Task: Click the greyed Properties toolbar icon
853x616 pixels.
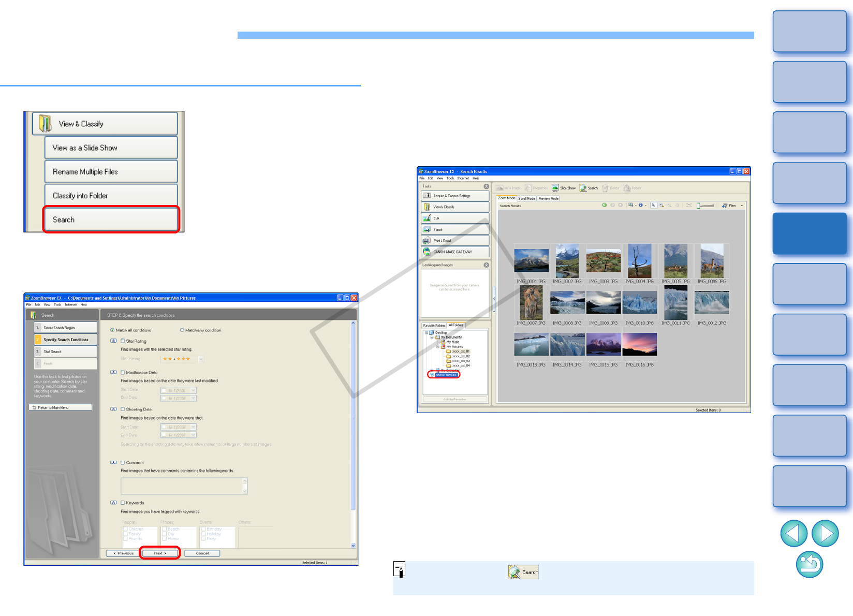Action: pos(528,188)
